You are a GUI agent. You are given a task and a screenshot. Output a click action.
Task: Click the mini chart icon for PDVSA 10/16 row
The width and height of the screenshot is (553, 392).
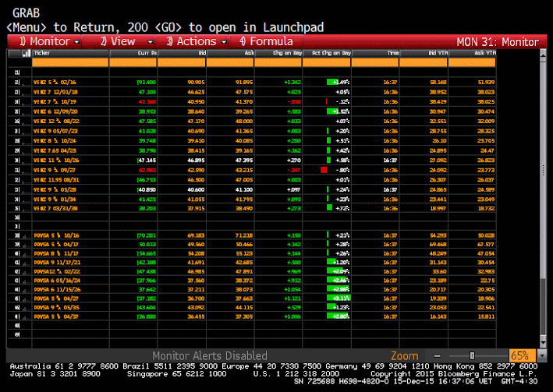click(x=26, y=236)
